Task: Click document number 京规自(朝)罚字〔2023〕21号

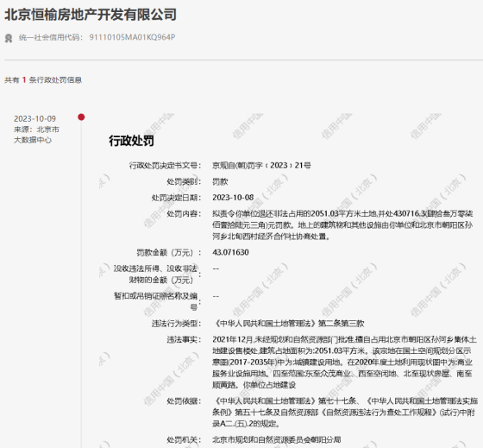Action: [261, 166]
